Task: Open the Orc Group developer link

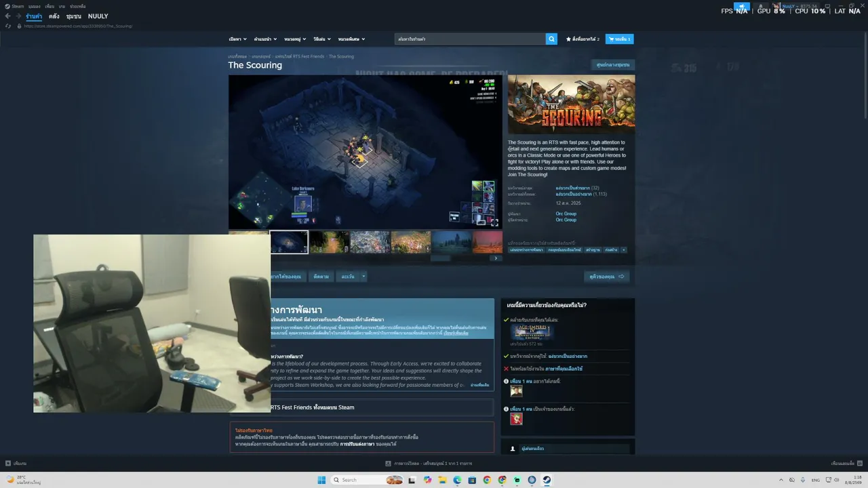Action: tap(566, 213)
